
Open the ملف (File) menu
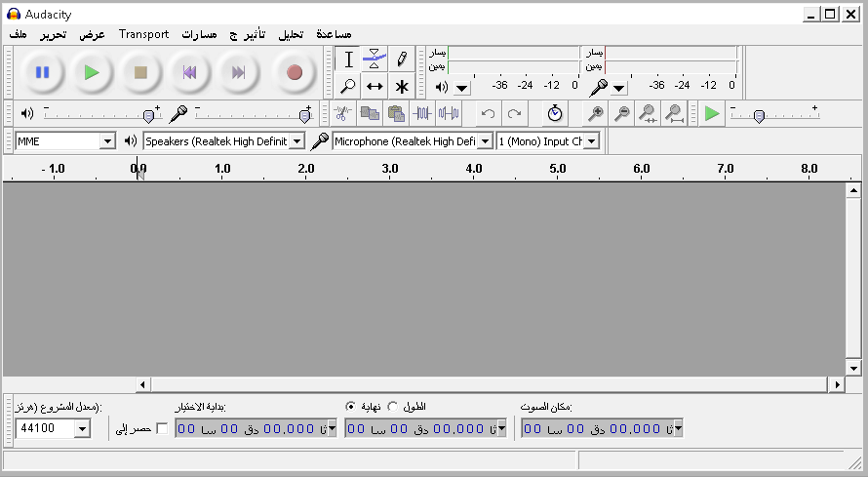coord(19,34)
